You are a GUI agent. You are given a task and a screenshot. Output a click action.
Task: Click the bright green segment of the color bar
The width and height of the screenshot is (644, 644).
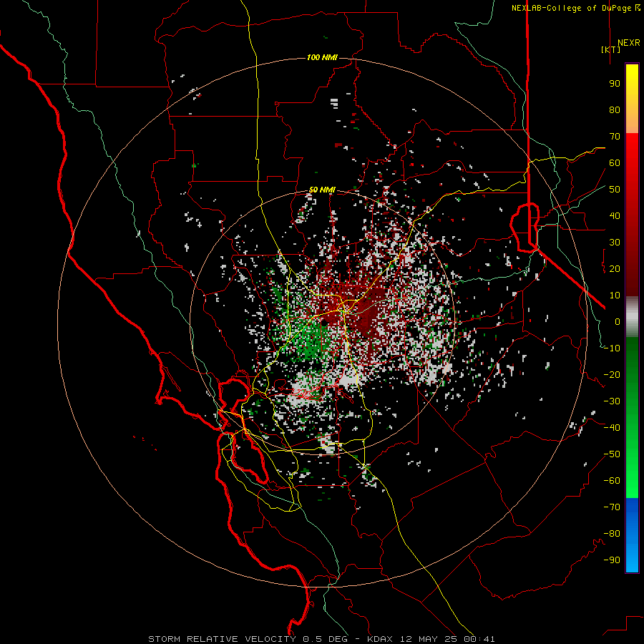tap(632, 472)
